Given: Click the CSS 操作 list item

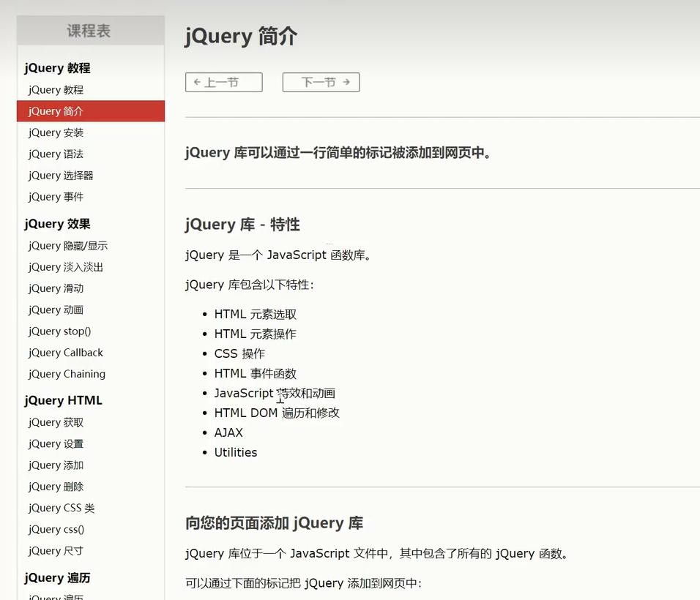Looking at the screenshot, I should point(239,353).
